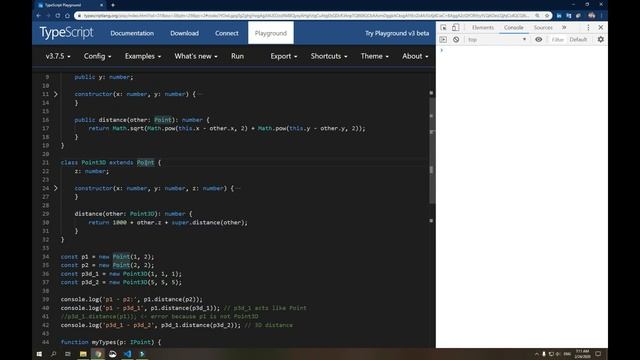This screenshot has width=640, height=360.
Task: Open Visual Studio Code from the taskbar
Action: (x=127, y=354)
